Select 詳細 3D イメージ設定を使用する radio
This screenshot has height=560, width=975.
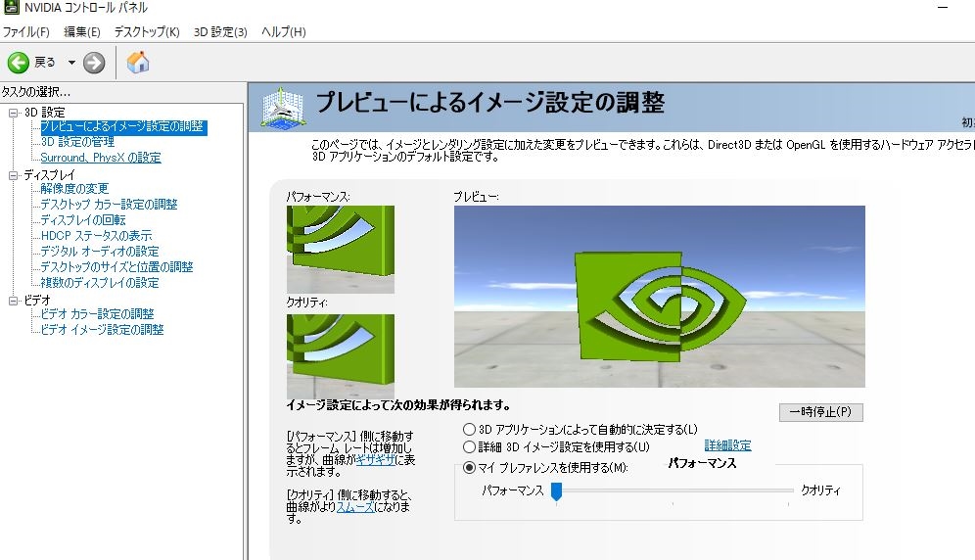(x=470, y=447)
